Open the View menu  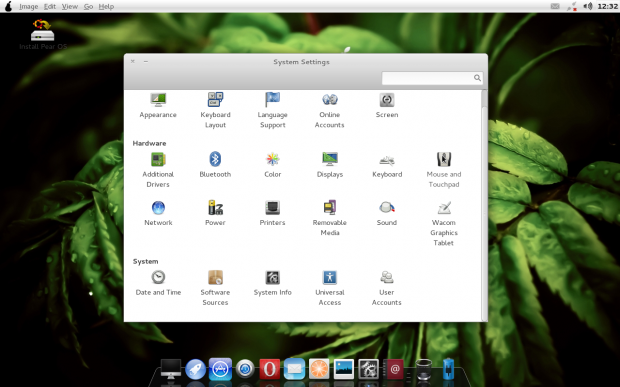(x=70, y=6)
